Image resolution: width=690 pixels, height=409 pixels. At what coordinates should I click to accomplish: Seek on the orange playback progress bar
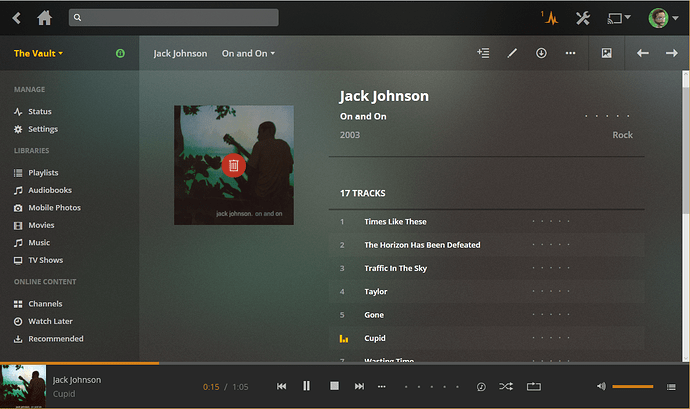(x=79, y=363)
